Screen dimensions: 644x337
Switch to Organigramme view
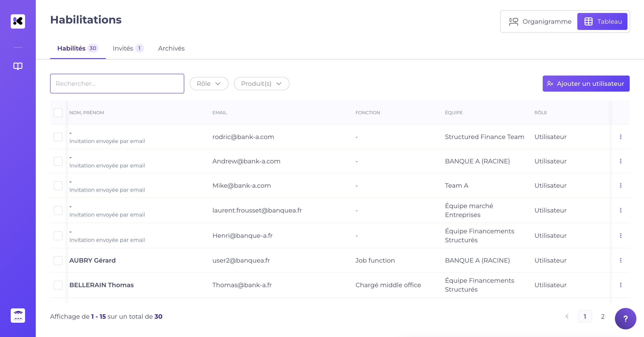click(x=540, y=21)
